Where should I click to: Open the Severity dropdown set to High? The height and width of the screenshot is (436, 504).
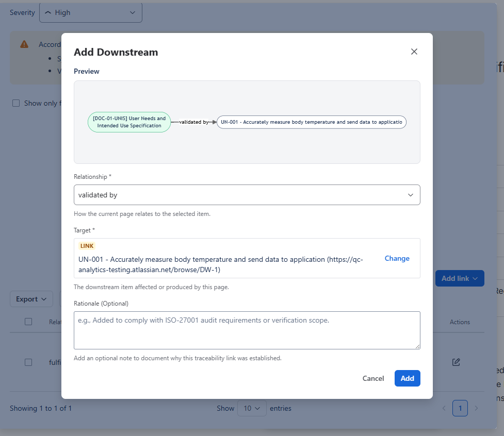[91, 12]
